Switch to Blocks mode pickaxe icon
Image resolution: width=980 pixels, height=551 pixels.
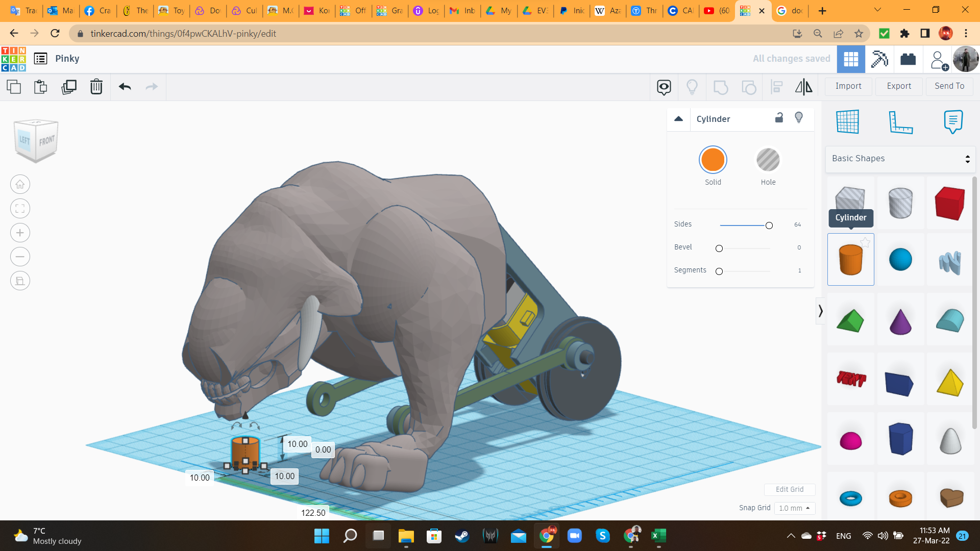879,59
